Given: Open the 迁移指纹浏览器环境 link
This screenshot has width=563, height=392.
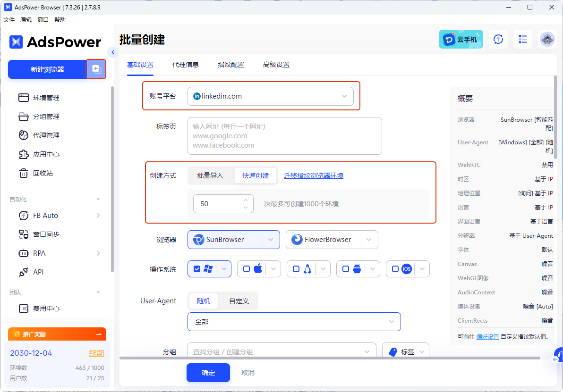Looking at the screenshot, I should pyautogui.click(x=314, y=175).
